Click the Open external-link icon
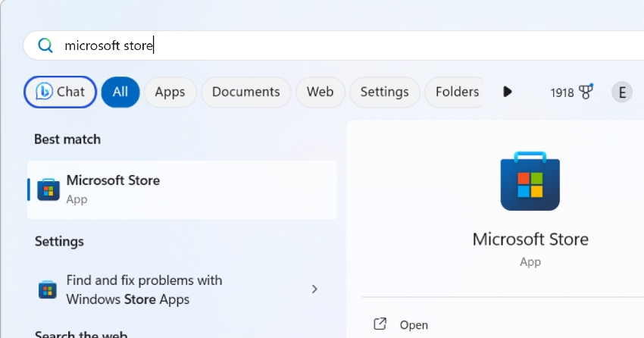The height and width of the screenshot is (338, 644). pyautogui.click(x=380, y=324)
